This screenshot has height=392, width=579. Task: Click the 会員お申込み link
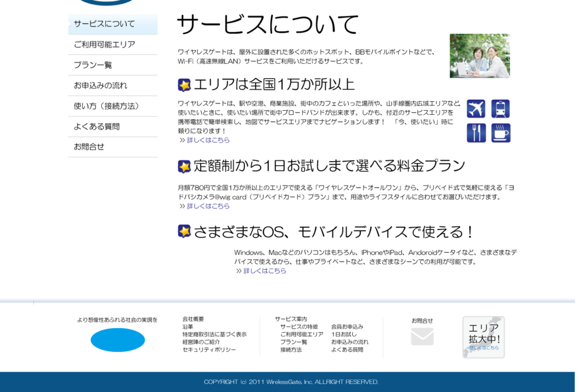(347, 326)
